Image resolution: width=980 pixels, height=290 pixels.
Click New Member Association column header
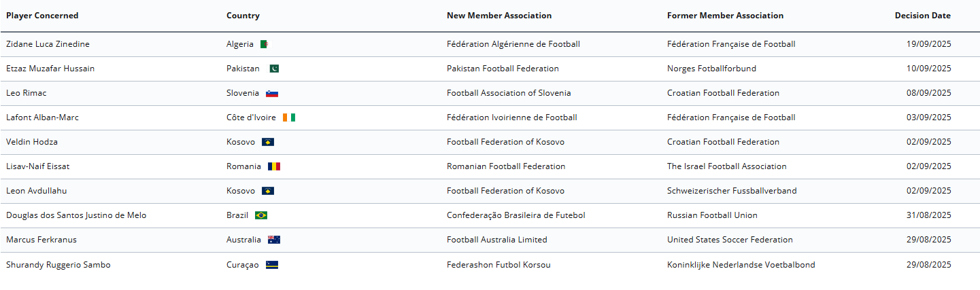point(499,16)
